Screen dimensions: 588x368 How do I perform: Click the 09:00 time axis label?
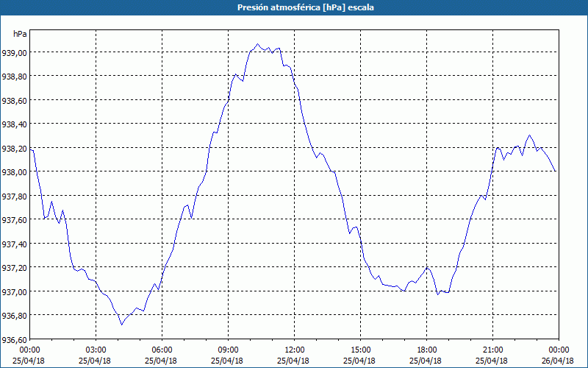228,350
